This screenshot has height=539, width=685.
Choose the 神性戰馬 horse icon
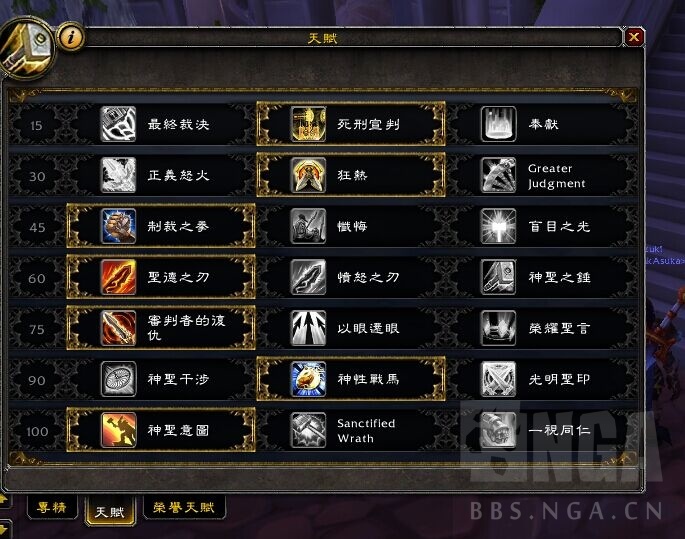pos(308,379)
